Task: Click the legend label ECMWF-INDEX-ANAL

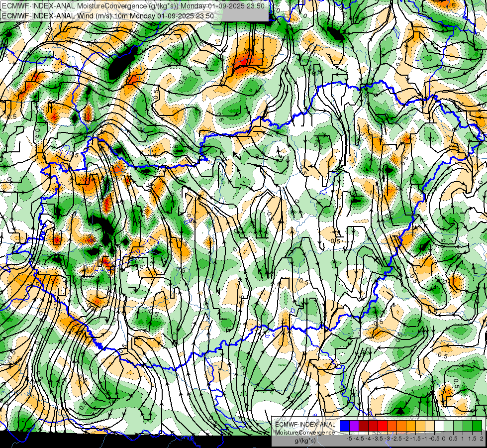Action: tap(305, 425)
